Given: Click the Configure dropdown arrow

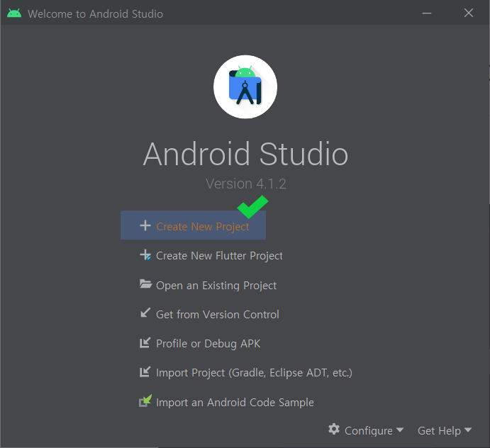Looking at the screenshot, I should 400,430.
